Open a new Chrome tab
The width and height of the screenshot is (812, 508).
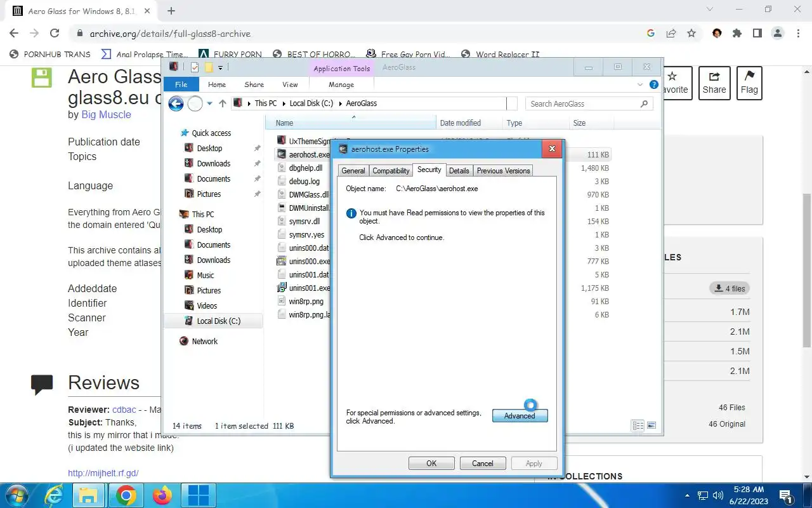coord(171,10)
